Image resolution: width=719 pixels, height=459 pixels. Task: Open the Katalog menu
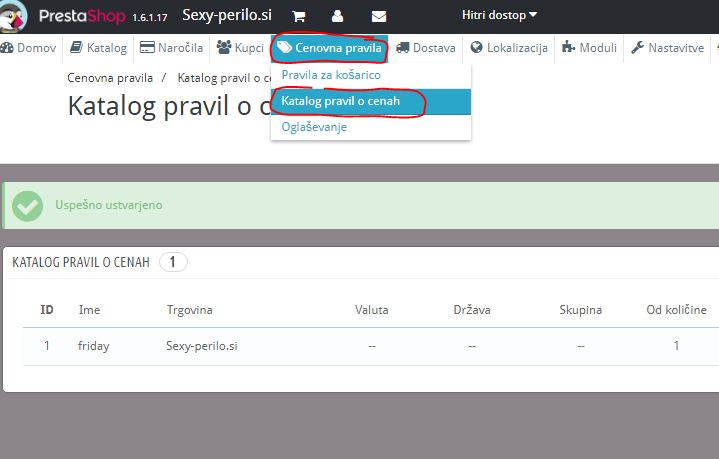98,48
